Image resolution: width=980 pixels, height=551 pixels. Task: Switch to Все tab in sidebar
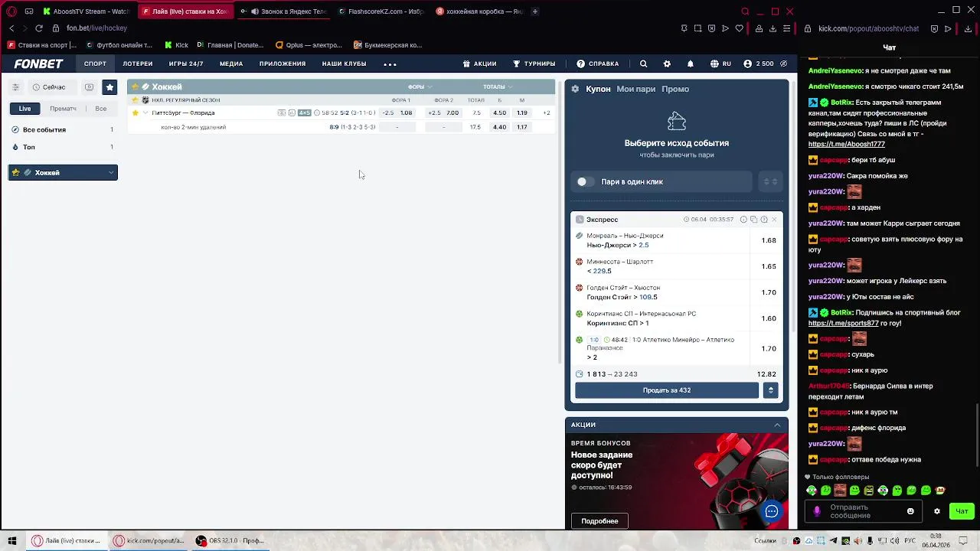tap(101, 109)
